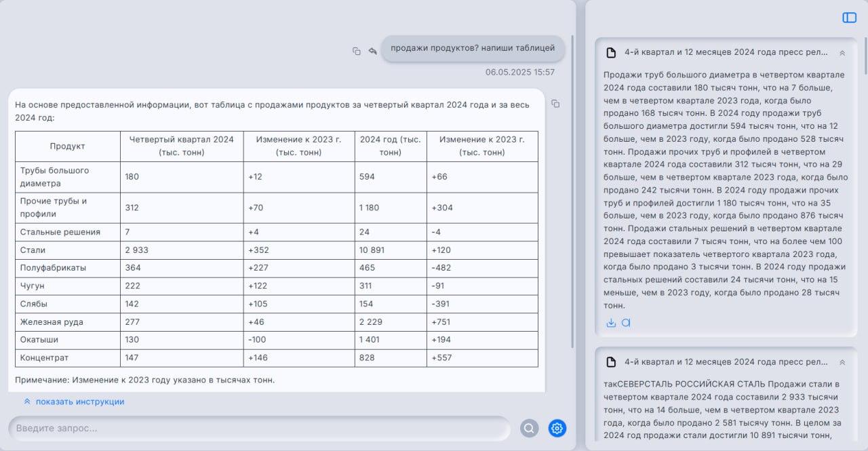Click the file icon of the first source card
Image resolution: width=868 pixels, height=451 pixels.
611,53
